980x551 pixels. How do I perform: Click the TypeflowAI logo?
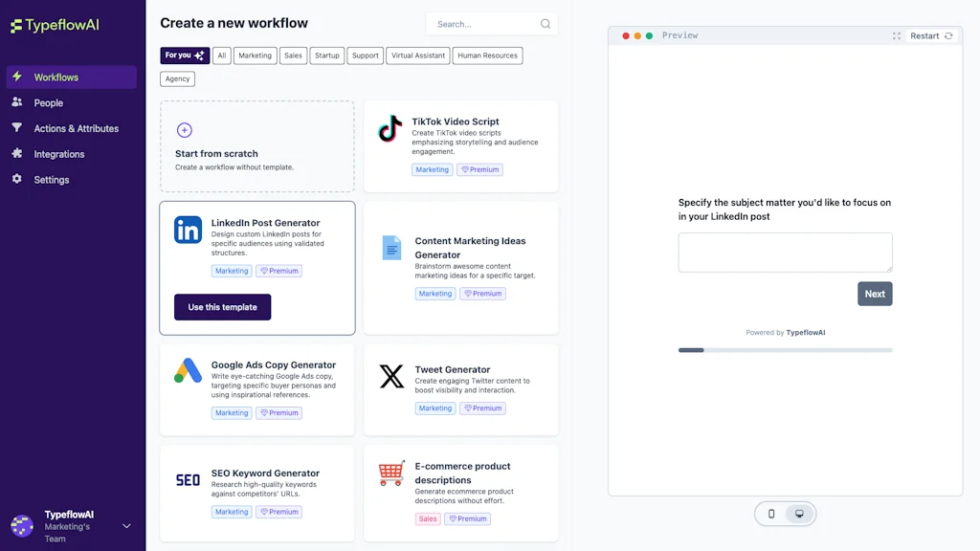pyautogui.click(x=55, y=25)
